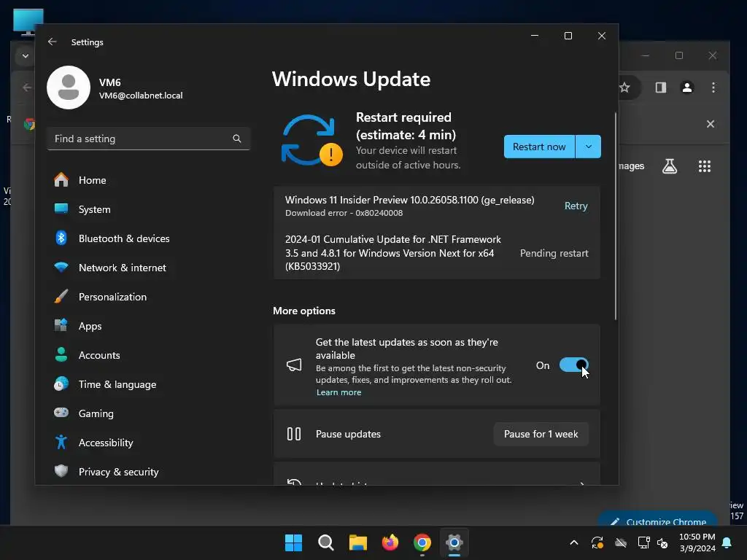Click the OneDrive cloud tray icon
Screen dimensions: 747x560
[x=620, y=542]
